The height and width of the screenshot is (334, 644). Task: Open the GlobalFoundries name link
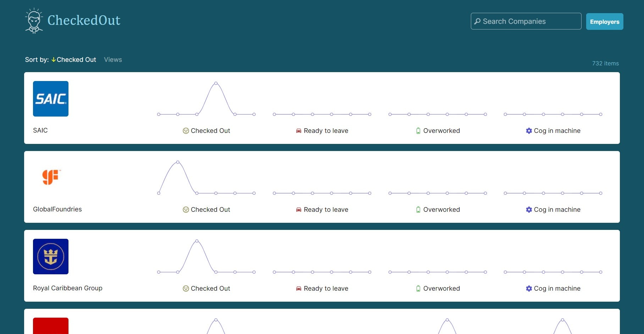click(x=57, y=209)
